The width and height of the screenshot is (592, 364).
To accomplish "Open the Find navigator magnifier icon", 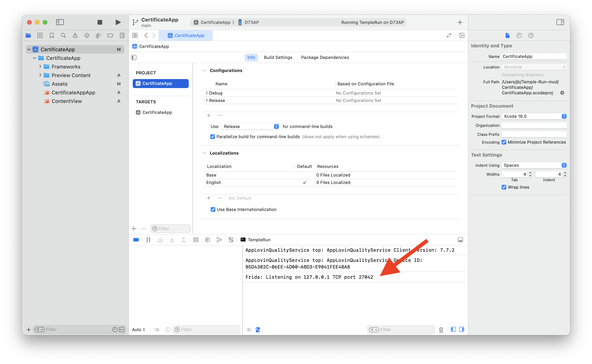I will (63, 35).
